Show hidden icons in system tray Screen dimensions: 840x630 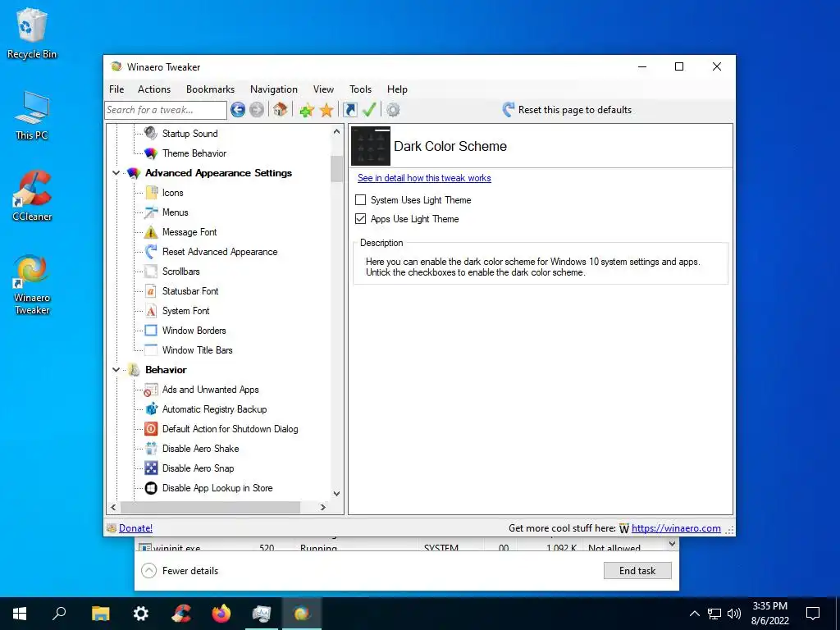pos(694,614)
